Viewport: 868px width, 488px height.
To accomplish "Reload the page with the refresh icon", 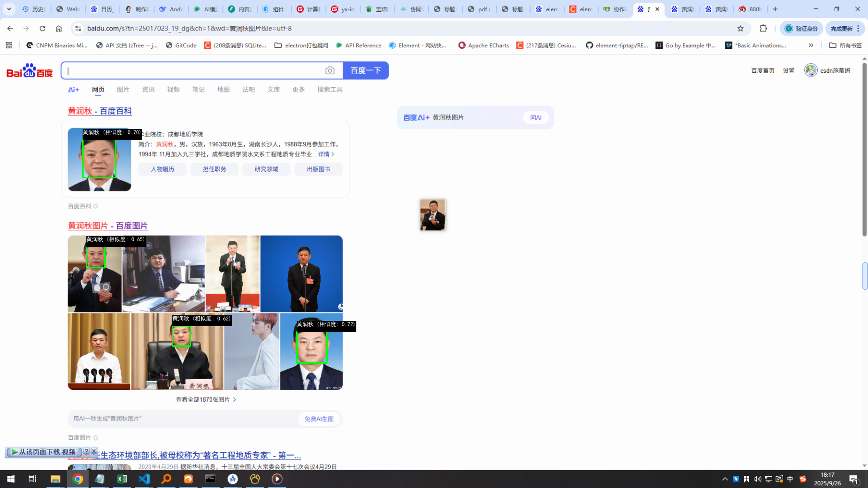I will (x=42, y=29).
